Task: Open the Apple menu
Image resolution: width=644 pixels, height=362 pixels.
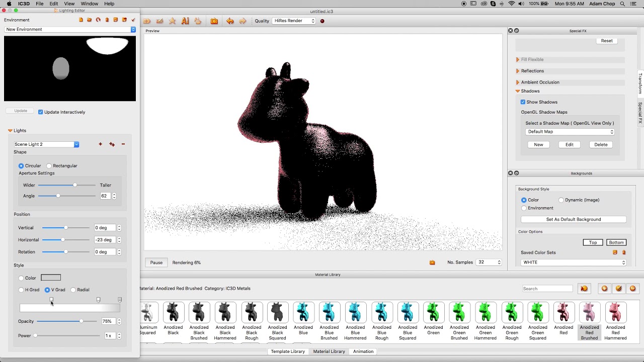Action: pos(9,4)
